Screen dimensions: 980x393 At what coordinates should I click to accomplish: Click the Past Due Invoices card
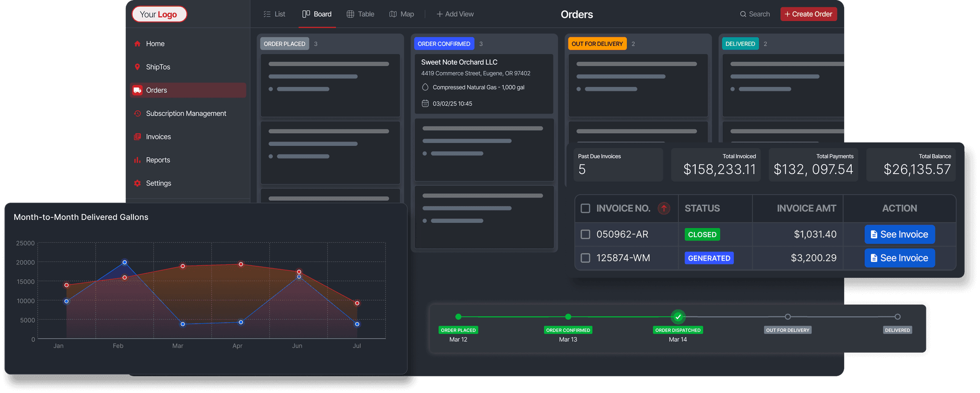tap(618, 164)
